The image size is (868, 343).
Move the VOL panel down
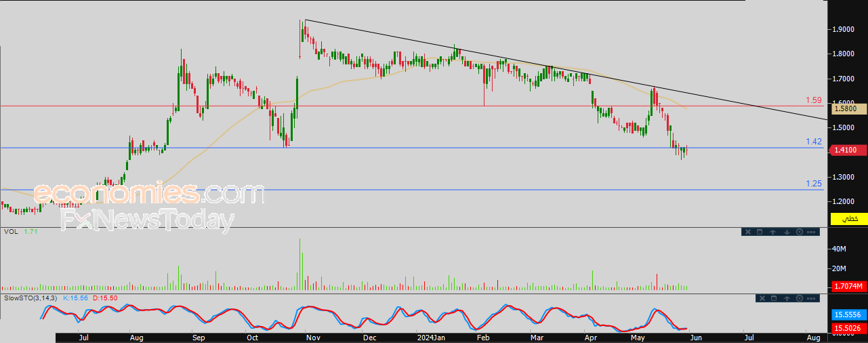[787, 232]
